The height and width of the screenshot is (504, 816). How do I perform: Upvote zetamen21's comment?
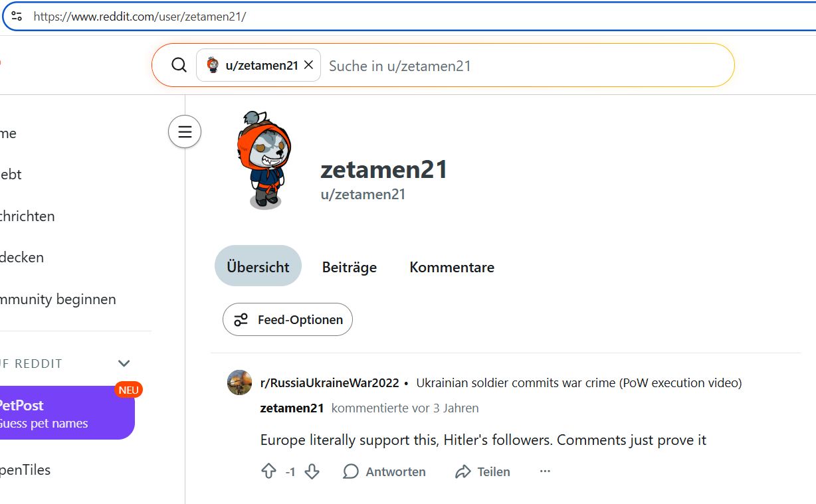tap(268, 471)
